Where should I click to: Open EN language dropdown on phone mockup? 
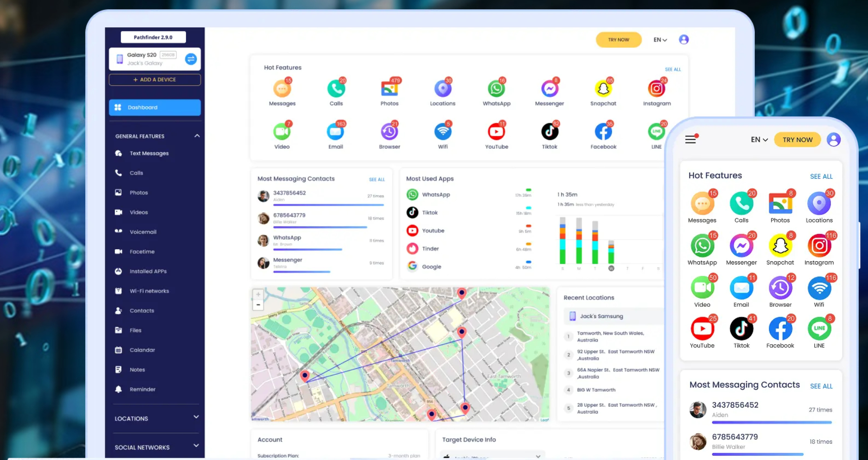759,139
